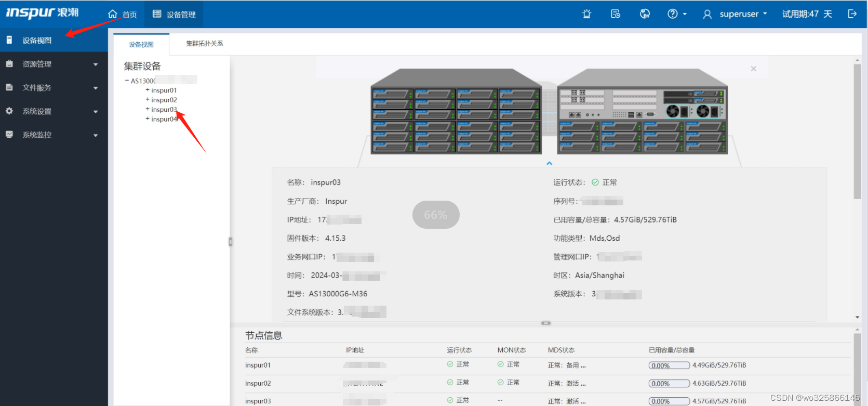The width and height of the screenshot is (868, 406).
Task: Open the task log icon in header
Action: click(x=616, y=14)
